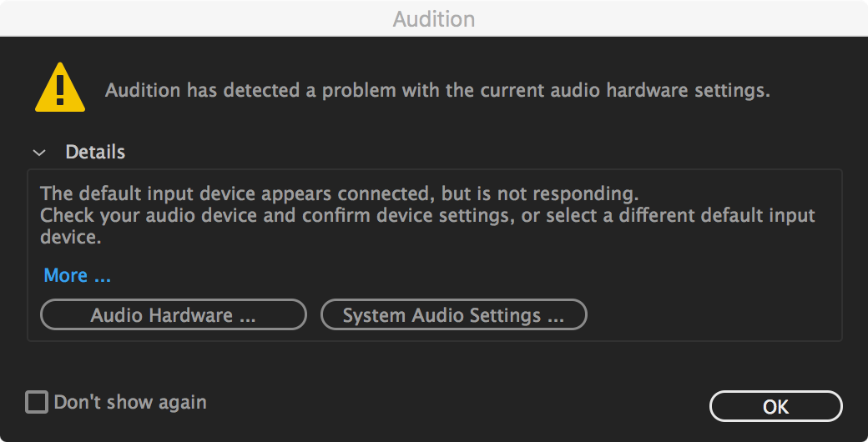The width and height of the screenshot is (868, 442).
Task: Tick the box beside Don't show again
Action: pyautogui.click(x=37, y=403)
